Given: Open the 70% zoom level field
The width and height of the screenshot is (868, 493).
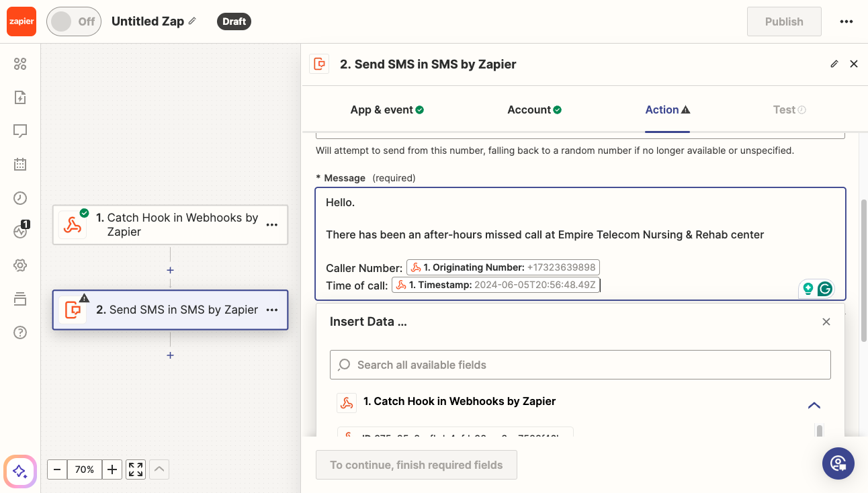Looking at the screenshot, I should click(x=85, y=469).
